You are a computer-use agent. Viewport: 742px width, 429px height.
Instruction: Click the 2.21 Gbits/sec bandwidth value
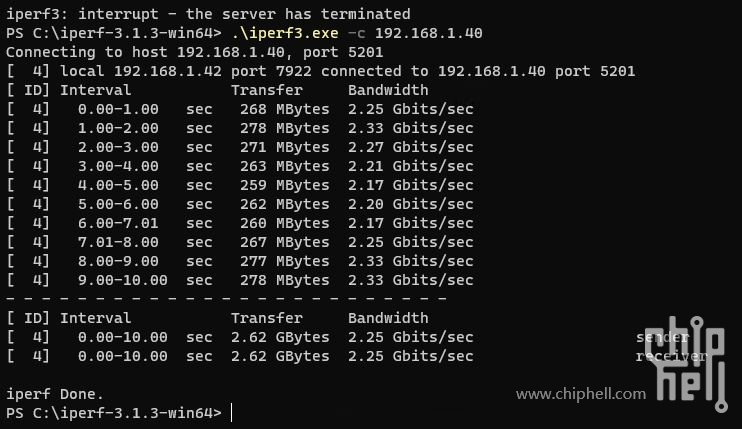click(411, 166)
